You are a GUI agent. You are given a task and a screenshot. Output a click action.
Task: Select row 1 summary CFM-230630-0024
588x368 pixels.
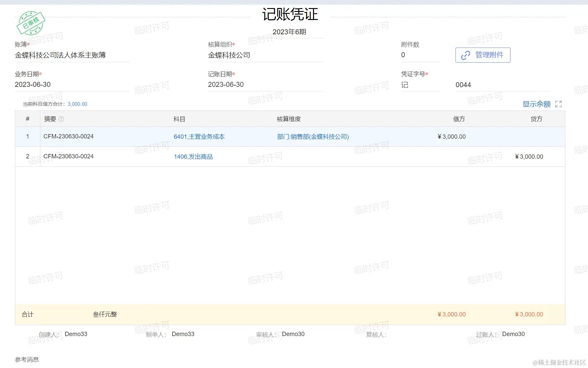(x=69, y=136)
